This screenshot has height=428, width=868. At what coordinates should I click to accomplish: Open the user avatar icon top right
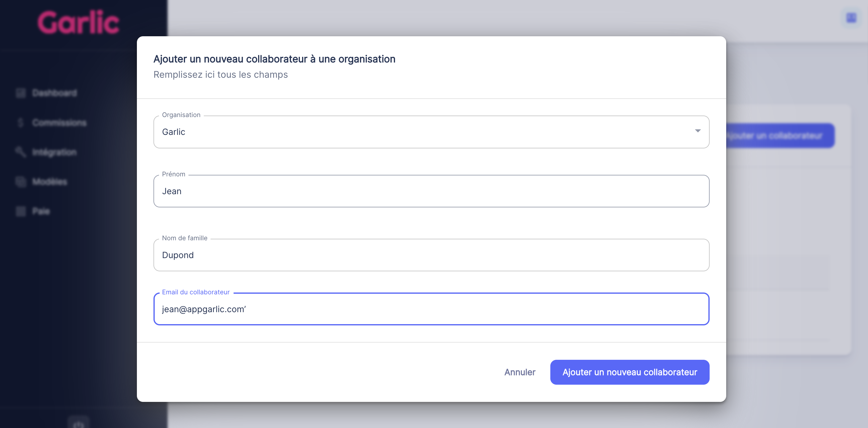tap(851, 17)
